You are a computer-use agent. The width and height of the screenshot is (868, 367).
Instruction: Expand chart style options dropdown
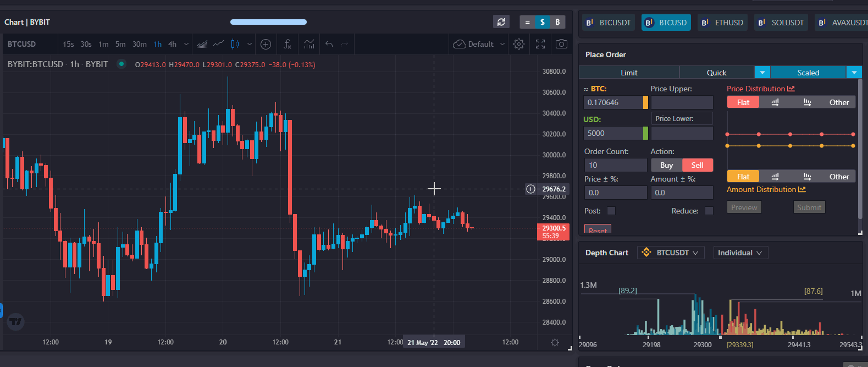tap(250, 44)
